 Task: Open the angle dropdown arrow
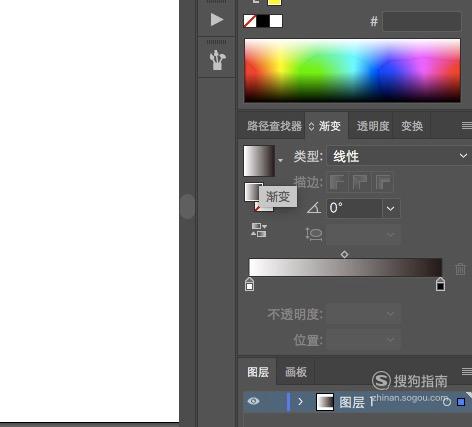[391, 208]
